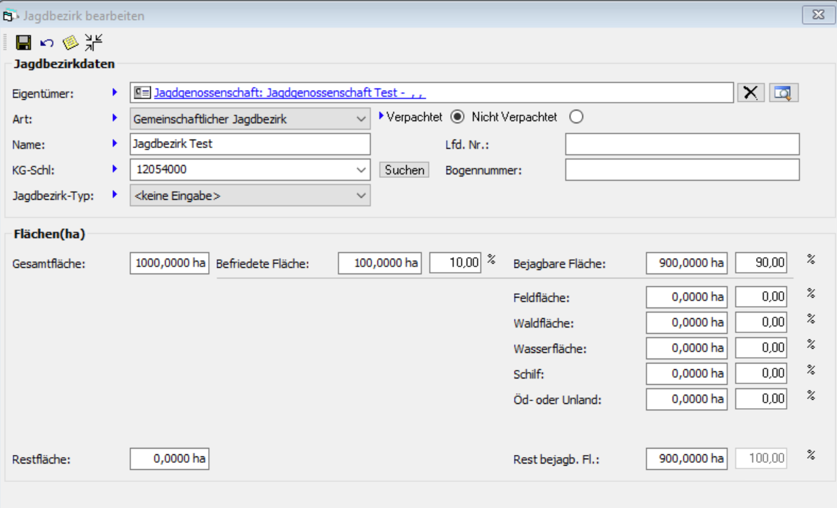Open owner search with the magnifier icon

click(x=783, y=93)
